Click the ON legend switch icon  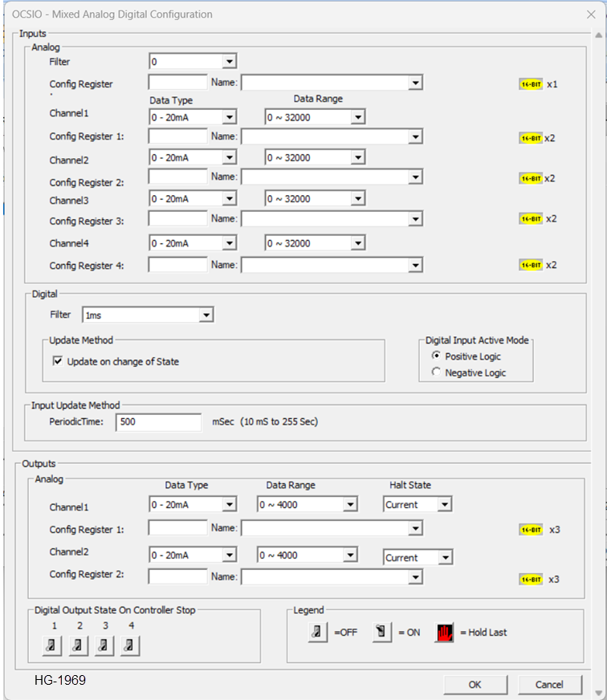point(382,633)
